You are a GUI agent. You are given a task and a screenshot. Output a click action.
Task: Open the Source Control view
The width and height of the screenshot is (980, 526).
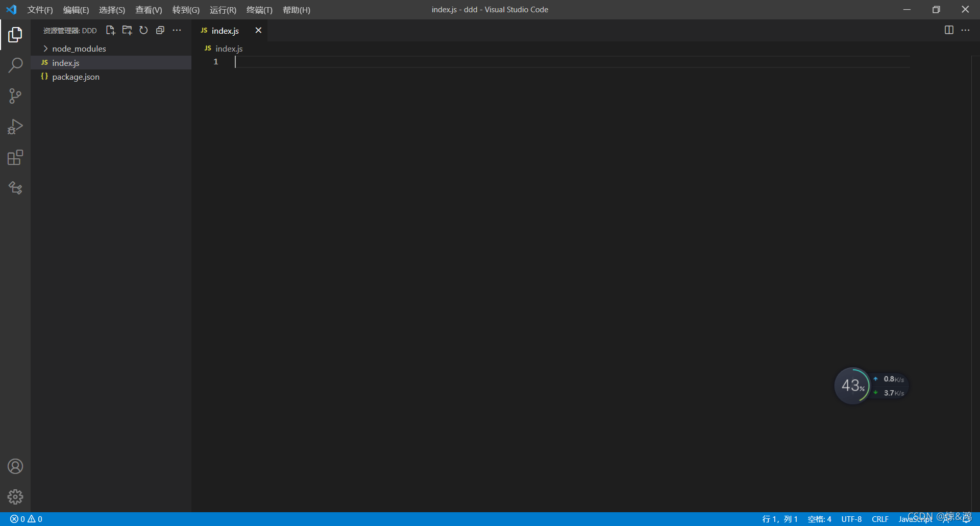[x=15, y=96]
